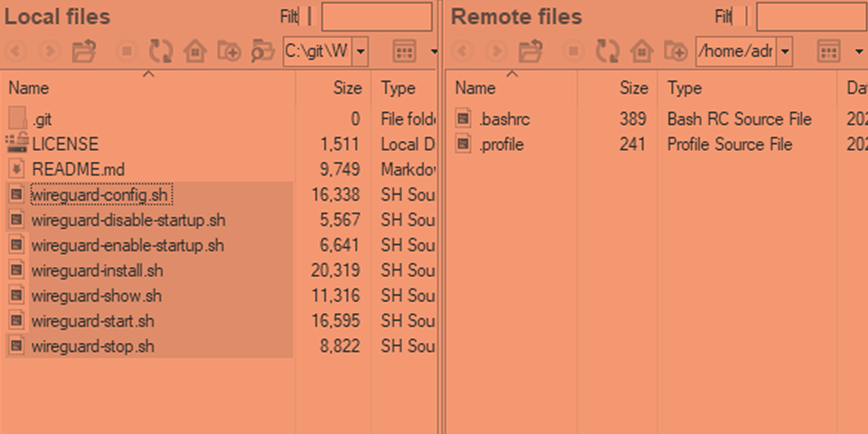This screenshot has height=434, width=868.
Task: Select wireguard-start.sh
Action: tap(93, 321)
